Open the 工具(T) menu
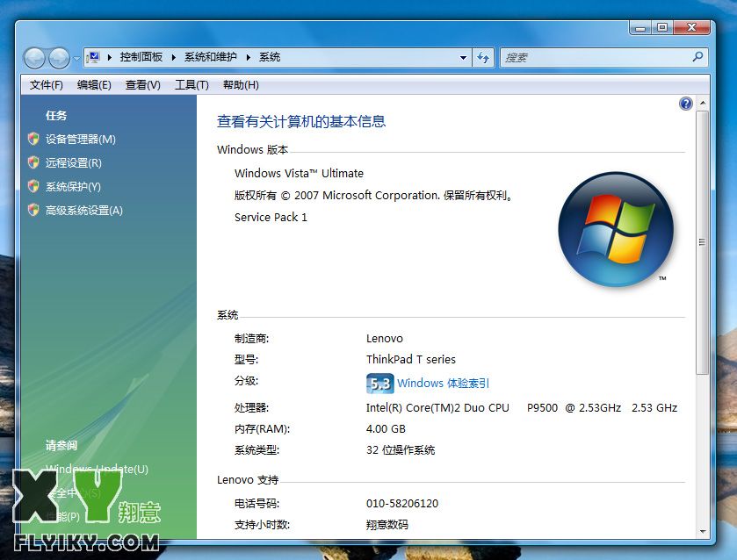Image resolution: width=737 pixels, height=560 pixels. click(x=191, y=84)
